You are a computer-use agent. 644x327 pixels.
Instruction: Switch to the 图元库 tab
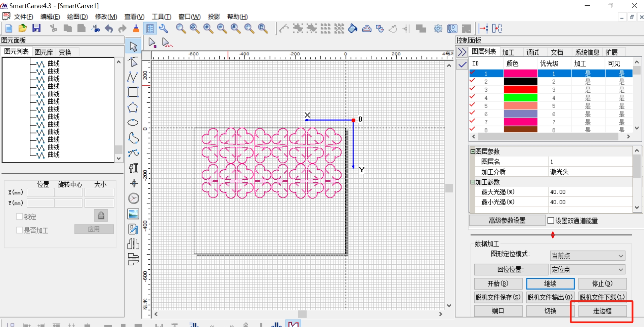coord(44,52)
